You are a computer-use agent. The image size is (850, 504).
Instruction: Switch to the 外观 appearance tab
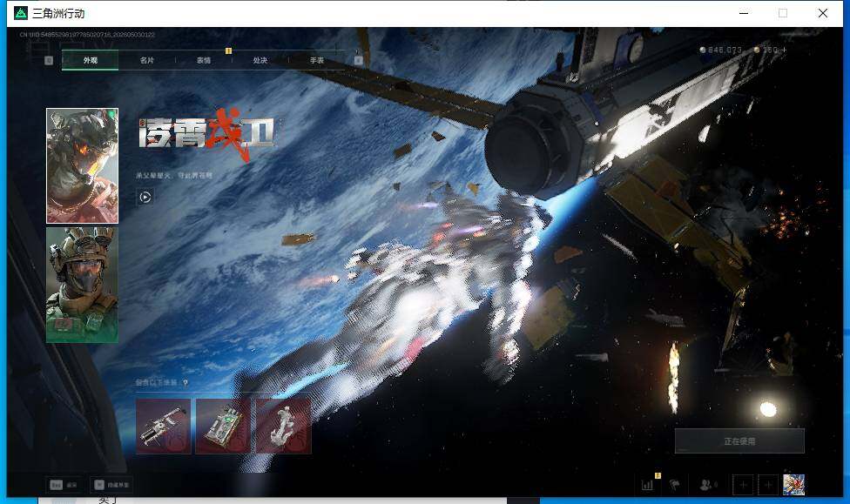click(90, 60)
